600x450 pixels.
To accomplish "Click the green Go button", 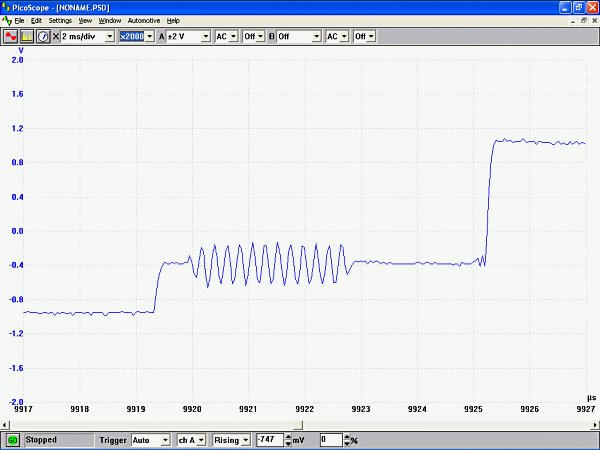I will 13,440.
